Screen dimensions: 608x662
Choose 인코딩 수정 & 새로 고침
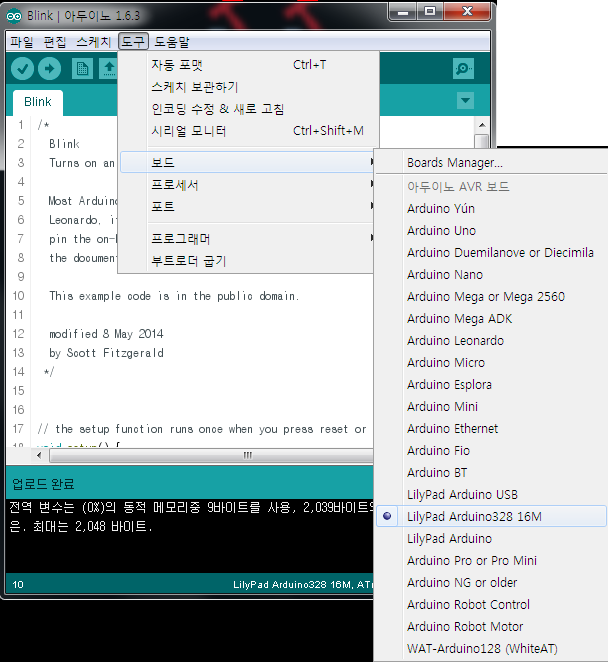click(x=249, y=109)
